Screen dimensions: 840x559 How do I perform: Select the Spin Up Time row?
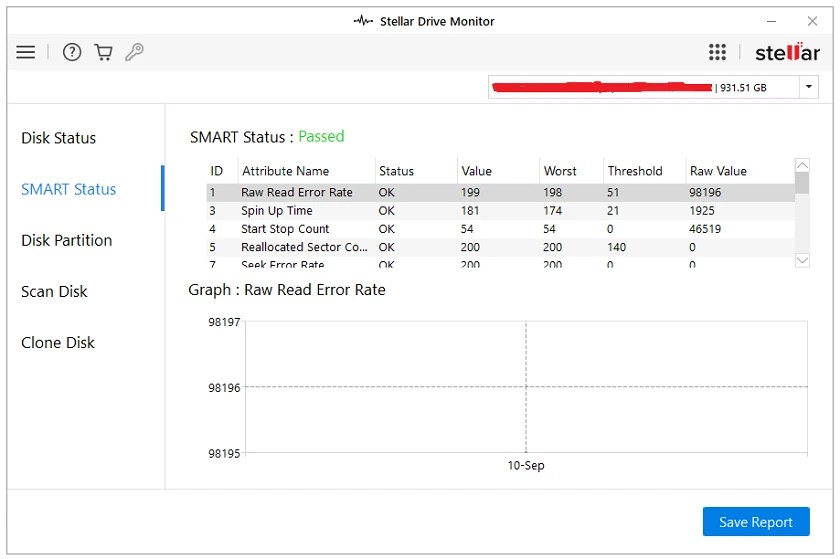click(x=500, y=211)
